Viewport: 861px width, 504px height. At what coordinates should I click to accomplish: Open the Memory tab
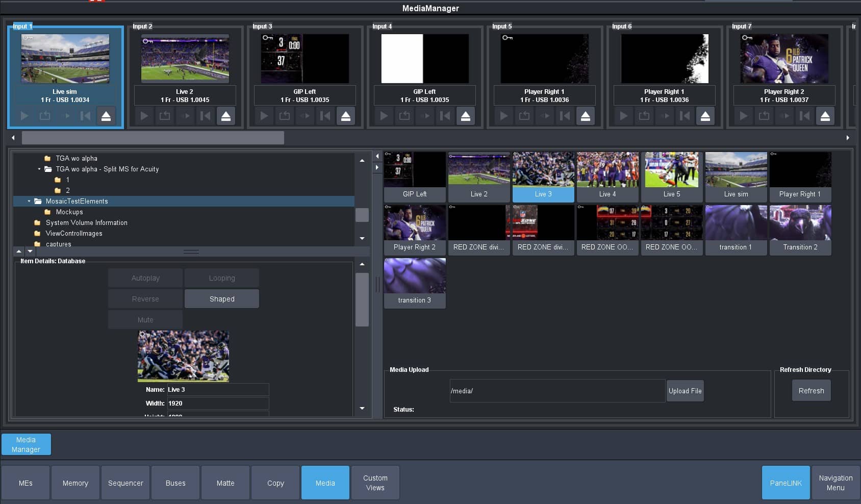click(x=75, y=483)
